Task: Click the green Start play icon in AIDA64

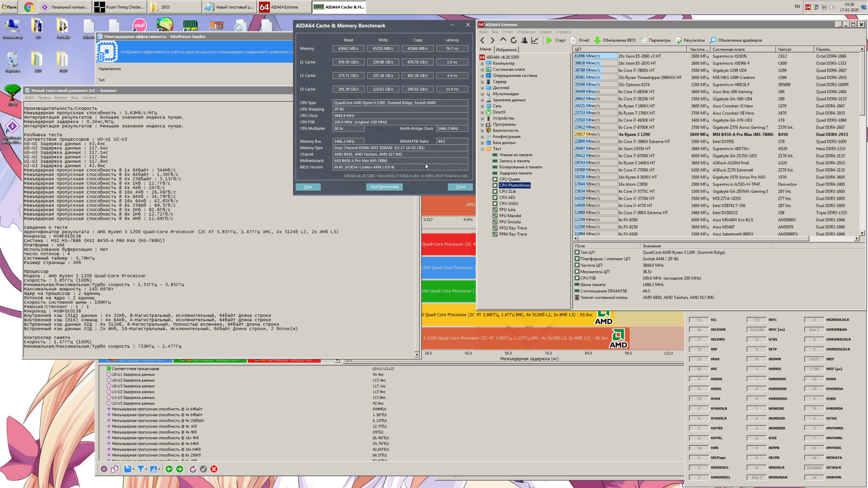Action: point(549,40)
